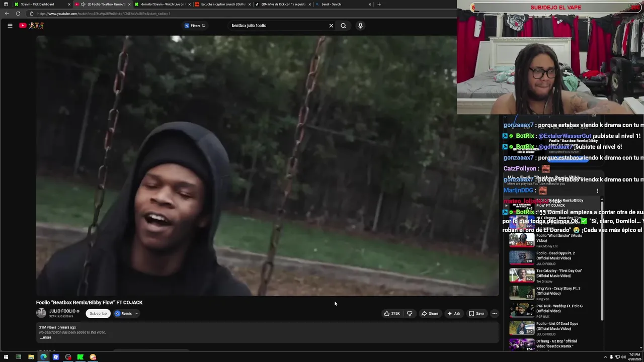The height and width of the screenshot is (362, 644).
Task: Switch to the 'Escucha a captain crunch' tab
Action: point(222,4)
